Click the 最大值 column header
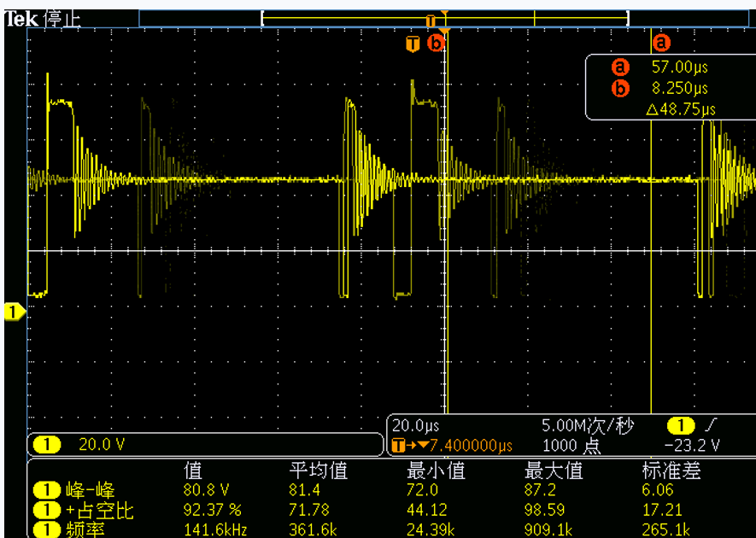Screen dimensions: 756x538 tap(554, 470)
